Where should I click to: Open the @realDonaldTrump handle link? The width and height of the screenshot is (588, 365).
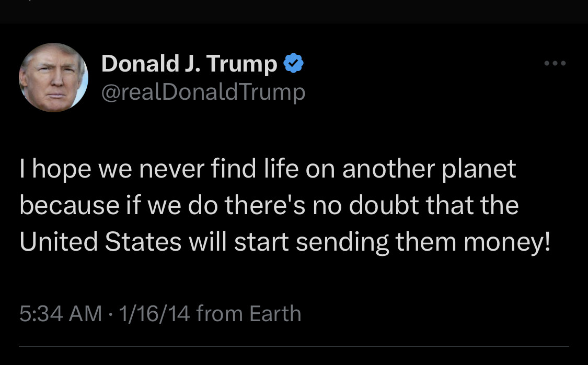(203, 92)
